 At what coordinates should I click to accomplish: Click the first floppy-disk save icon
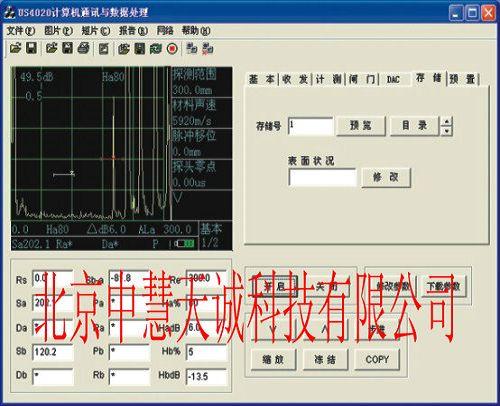pyautogui.click(x=31, y=49)
